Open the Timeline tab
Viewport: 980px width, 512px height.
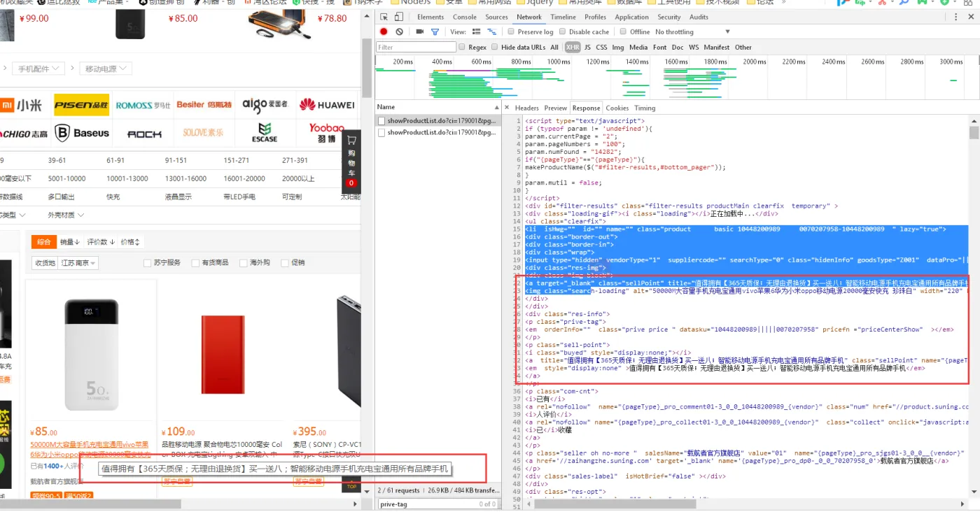coord(563,17)
